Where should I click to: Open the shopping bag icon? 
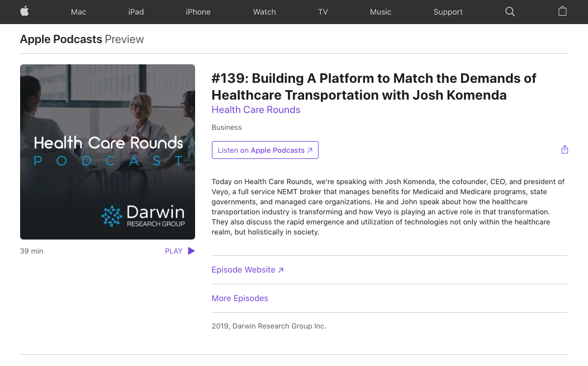coord(562,11)
